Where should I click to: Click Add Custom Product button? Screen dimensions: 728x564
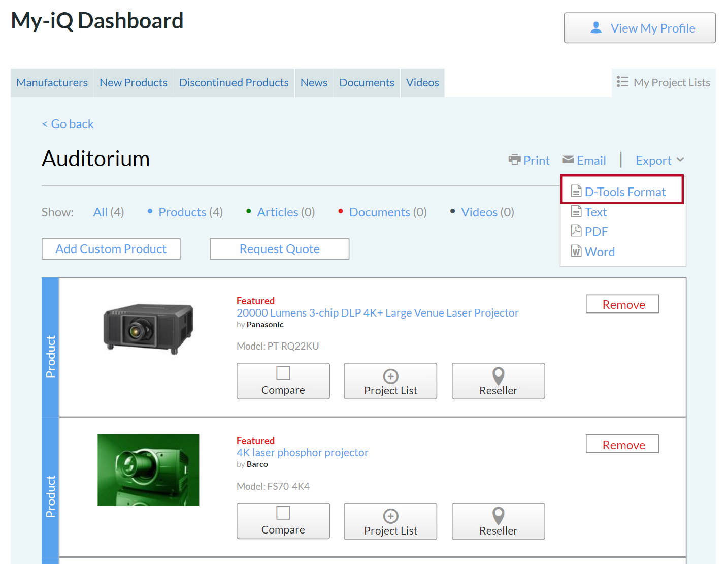coord(111,249)
